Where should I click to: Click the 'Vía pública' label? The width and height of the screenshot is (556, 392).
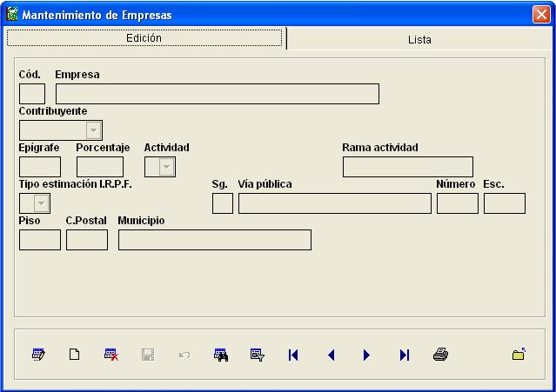pyautogui.click(x=265, y=183)
